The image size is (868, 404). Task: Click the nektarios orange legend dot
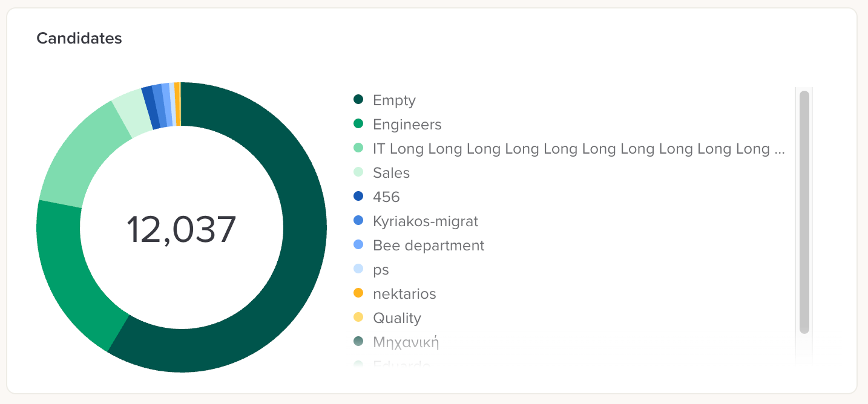[x=358, y=293]
